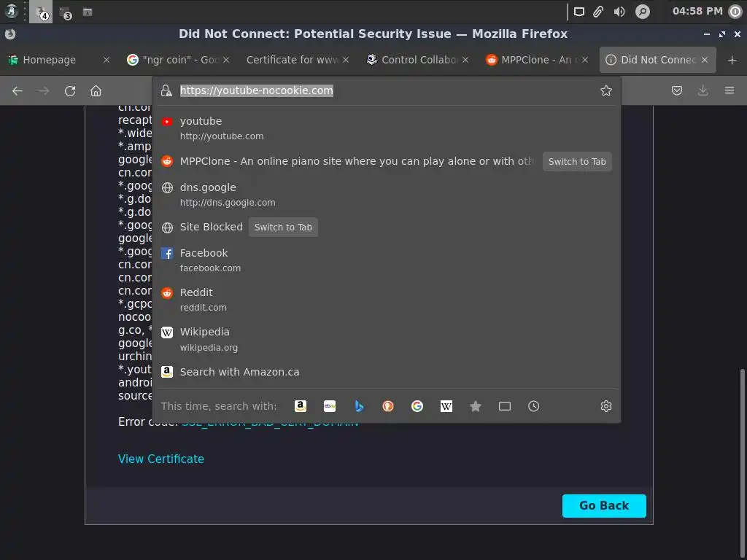
Task: Open the system volume control
Action: pyautogui.click(x=619, y=12)
